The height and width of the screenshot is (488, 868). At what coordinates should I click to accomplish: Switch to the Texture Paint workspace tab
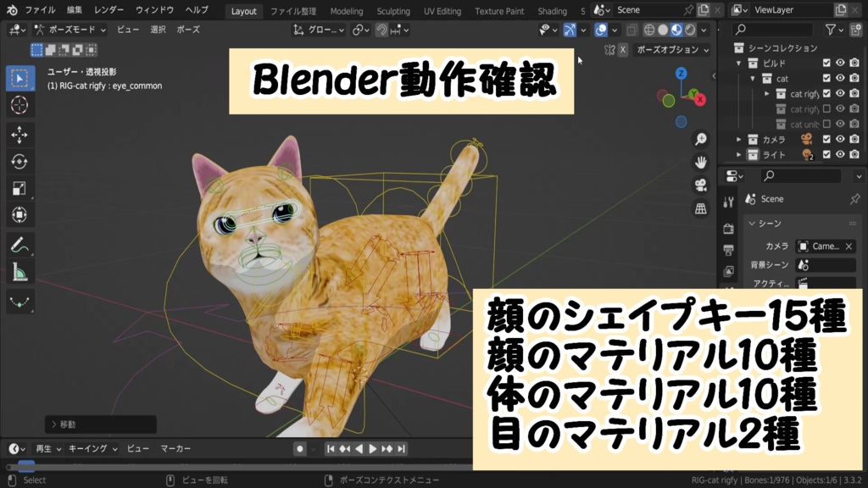click(x=499, y=11)
